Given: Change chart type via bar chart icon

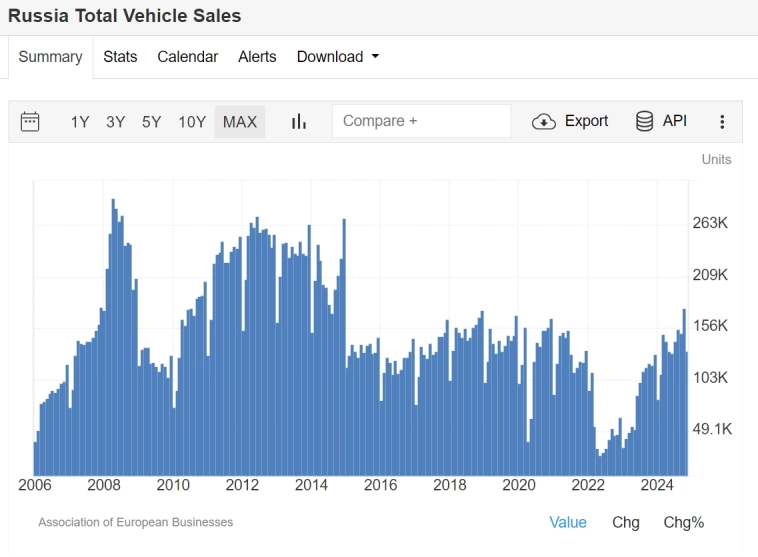Looking at the screenshot, I should [298, 121].
